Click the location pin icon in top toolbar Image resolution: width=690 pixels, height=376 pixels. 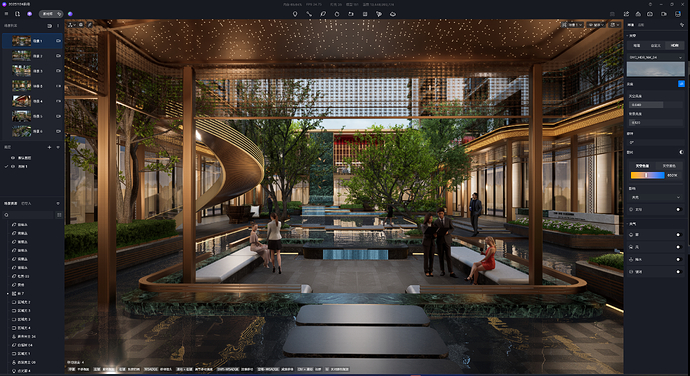click(295, 14)
